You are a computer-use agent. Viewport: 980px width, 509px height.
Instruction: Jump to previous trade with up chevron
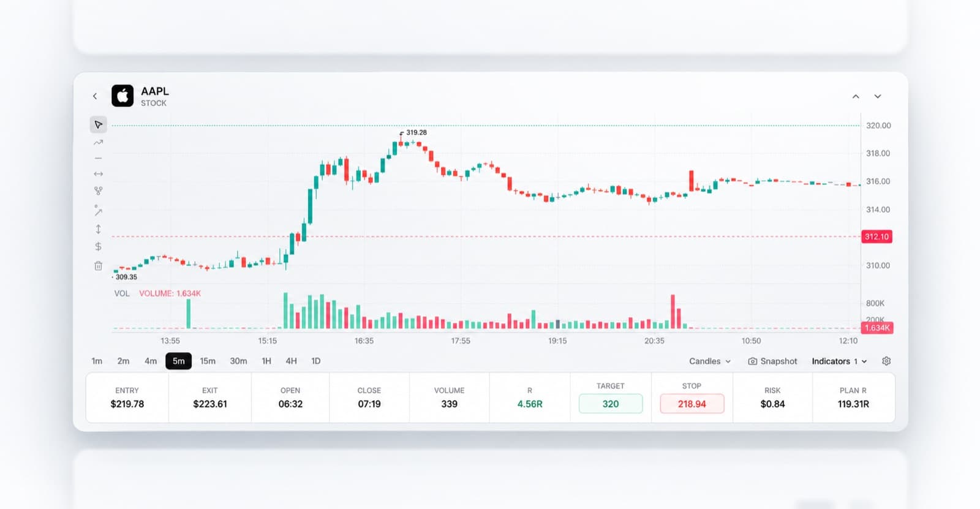pos(856,96)
